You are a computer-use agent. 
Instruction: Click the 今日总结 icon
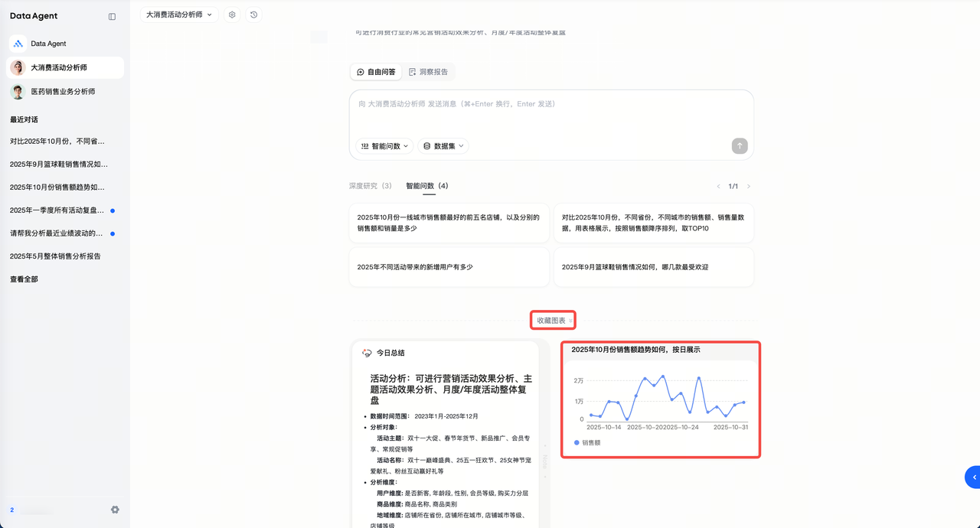(x=367, y=353)
